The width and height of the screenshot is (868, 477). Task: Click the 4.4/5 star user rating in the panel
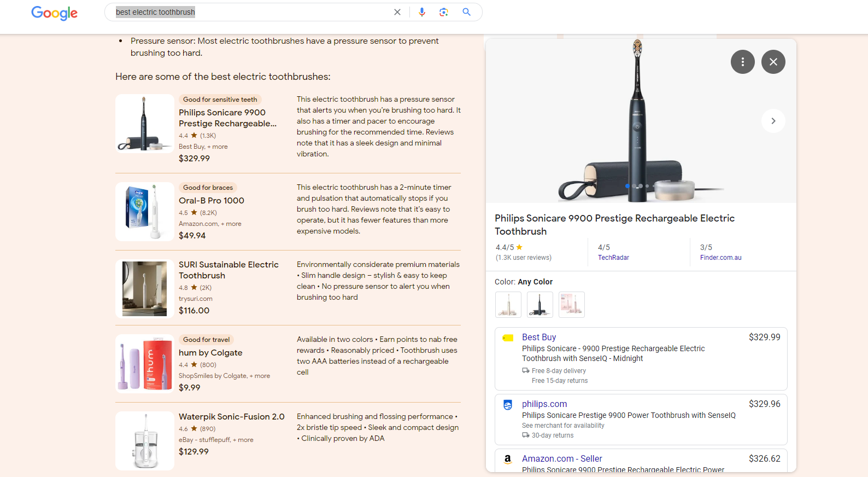pos(509,247)
